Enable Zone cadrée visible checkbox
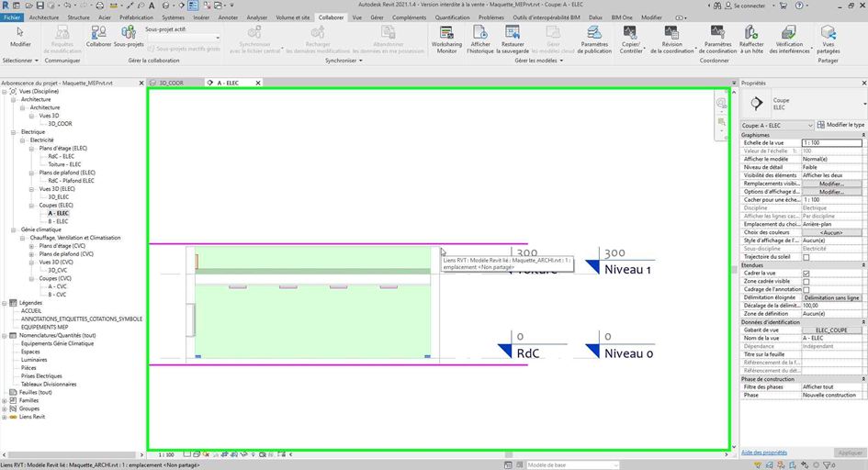Image resolution: width=868 pixels, height=470 pixels. click(x=806, y=282)
